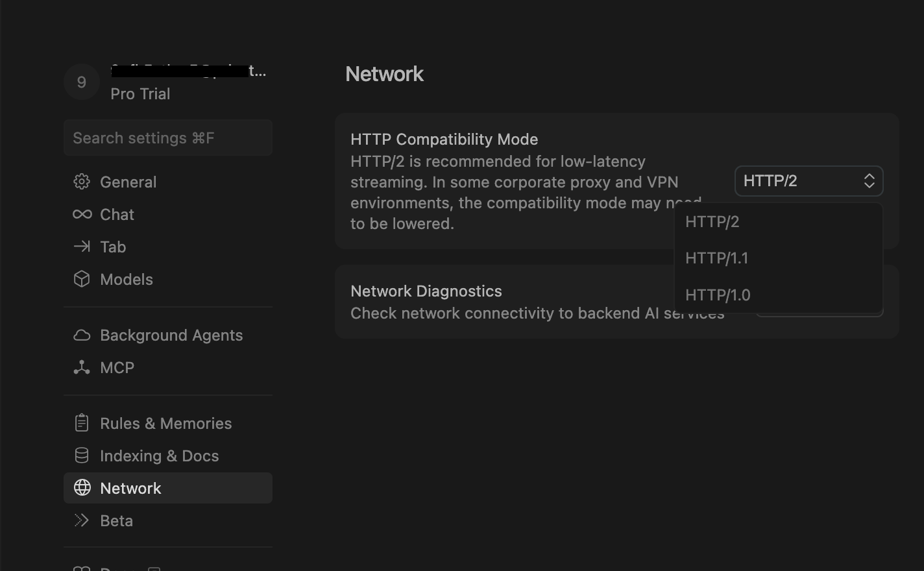Click the Network globe icon in sidebar
924x571 pixels.
(x=82, y=487)
